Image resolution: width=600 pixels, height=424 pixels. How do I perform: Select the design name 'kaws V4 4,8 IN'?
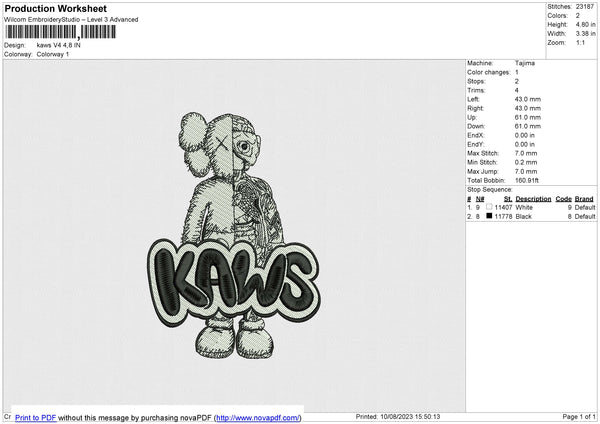[x=59, y=45]
